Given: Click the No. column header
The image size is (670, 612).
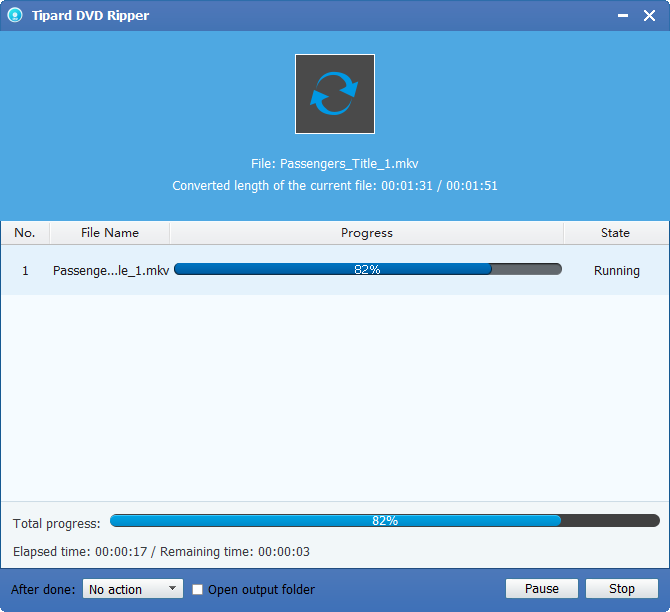Looking at the screenshot, I should [25, 233].
